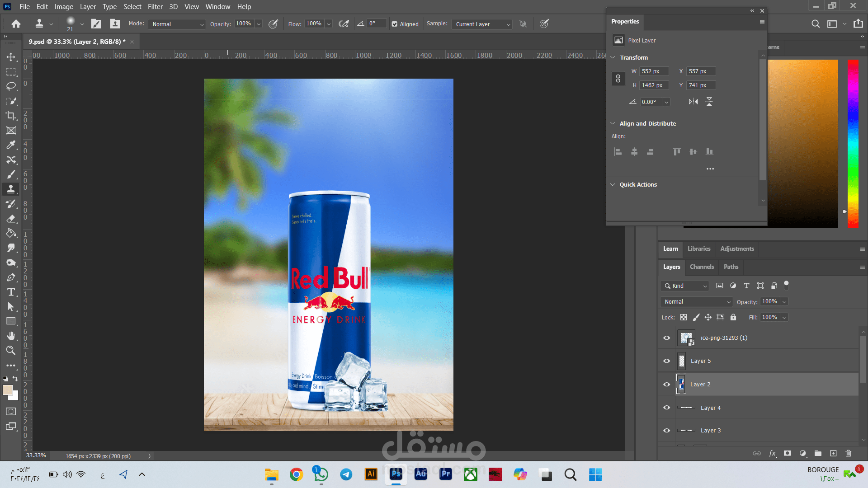This screenshot has width=868, height=488.
Task: Switch to the Adjustments tab
Action: 737,249
